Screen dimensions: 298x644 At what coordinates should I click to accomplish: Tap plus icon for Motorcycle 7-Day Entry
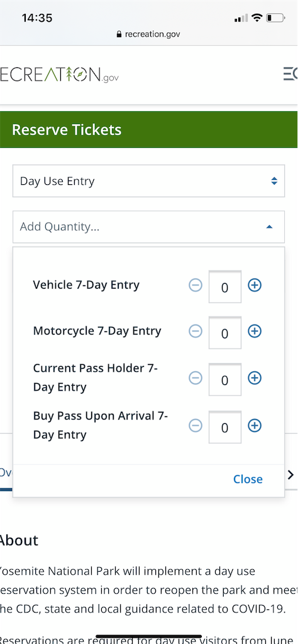[255, 331]
